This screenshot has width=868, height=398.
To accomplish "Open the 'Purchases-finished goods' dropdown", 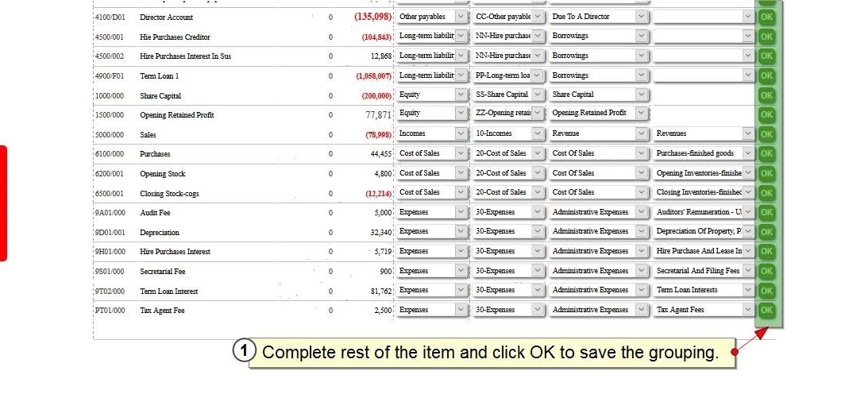I will 747,153.
